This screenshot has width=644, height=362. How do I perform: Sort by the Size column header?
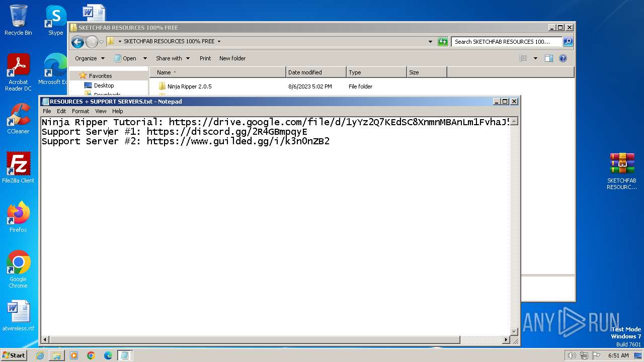pos(427,72)
